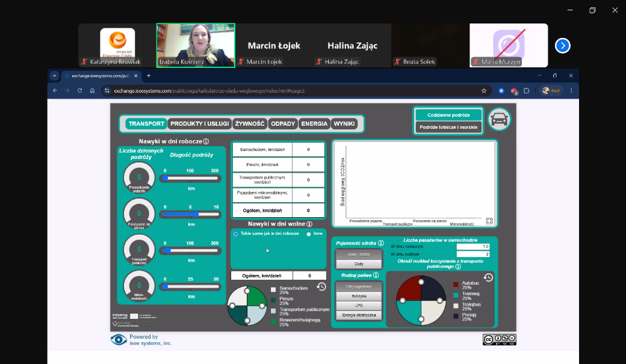The width and height of the screenshot is (626, 364).
Task: Open the browser extensions puzzle menu
Action: [526, 91]
